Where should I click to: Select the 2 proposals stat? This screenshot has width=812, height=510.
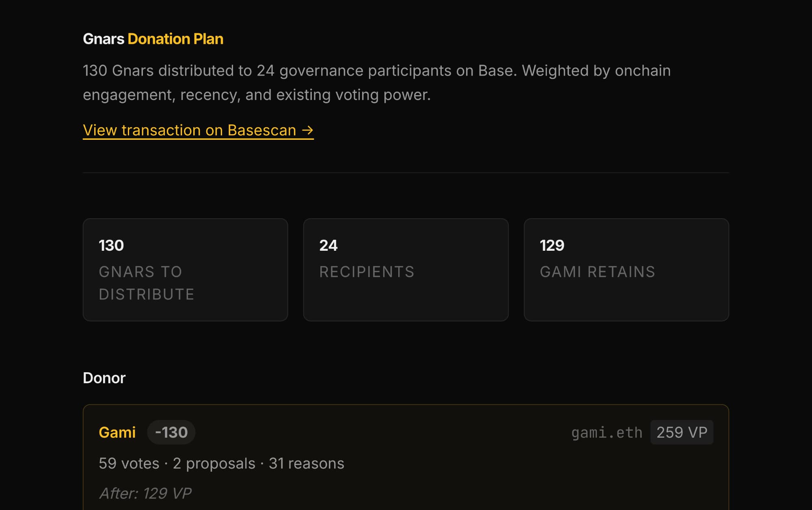pos(214,464)
